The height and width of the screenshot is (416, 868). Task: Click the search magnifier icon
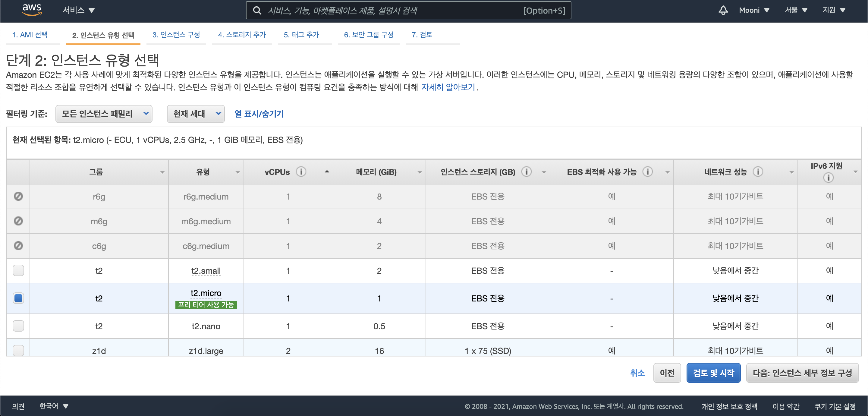coord(257,11)
